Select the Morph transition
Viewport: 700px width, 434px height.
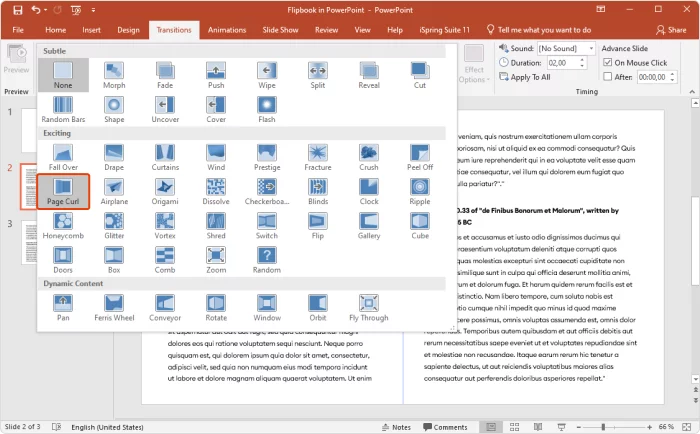(x=114, y=76)
